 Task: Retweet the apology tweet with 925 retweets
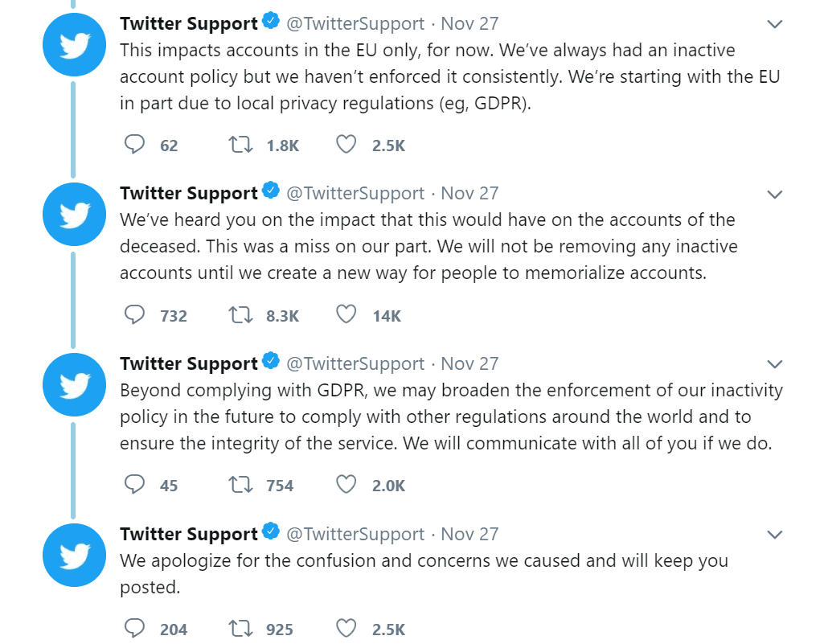[x=239, y=629]
